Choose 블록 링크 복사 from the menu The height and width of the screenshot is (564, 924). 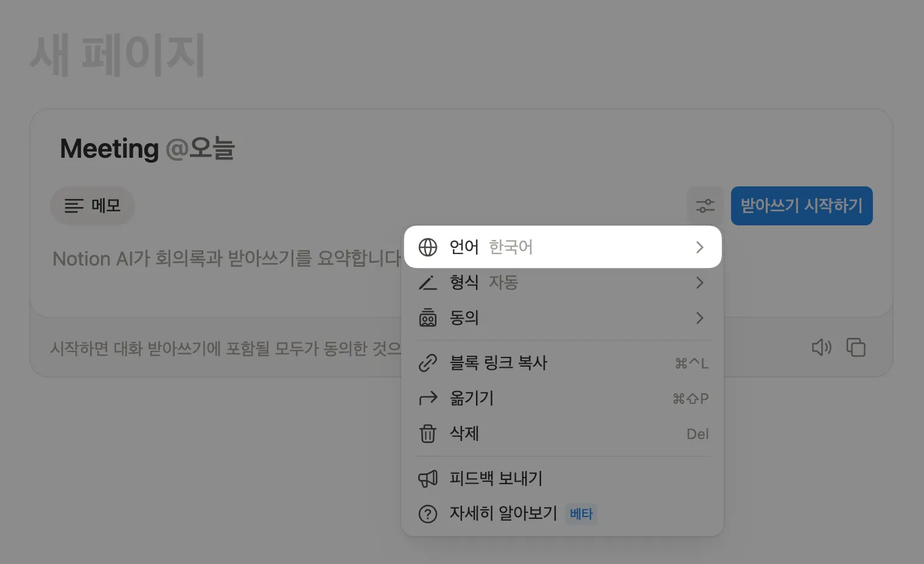click(x=562, y=363)
